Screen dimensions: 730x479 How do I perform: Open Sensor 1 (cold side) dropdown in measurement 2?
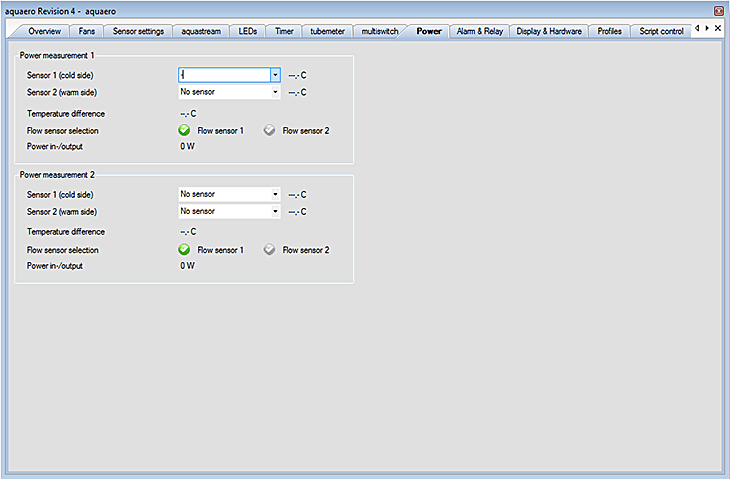[274, 194]
